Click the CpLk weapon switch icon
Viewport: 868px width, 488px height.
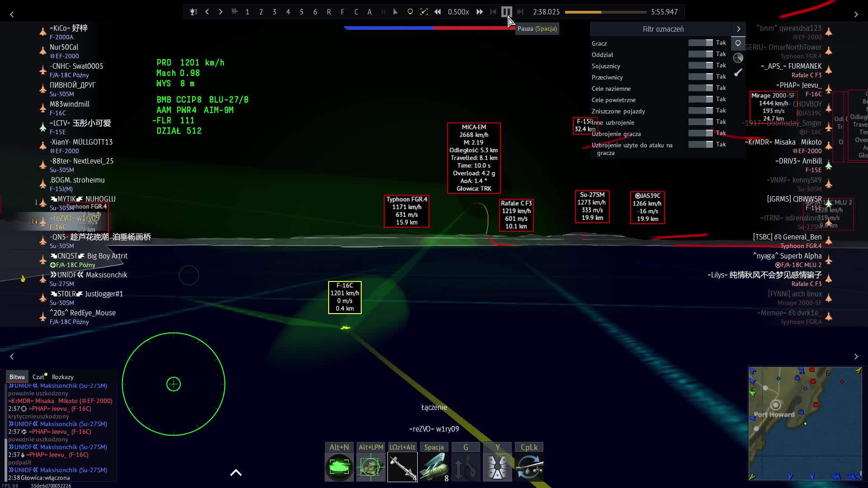(x=529, y=467)
